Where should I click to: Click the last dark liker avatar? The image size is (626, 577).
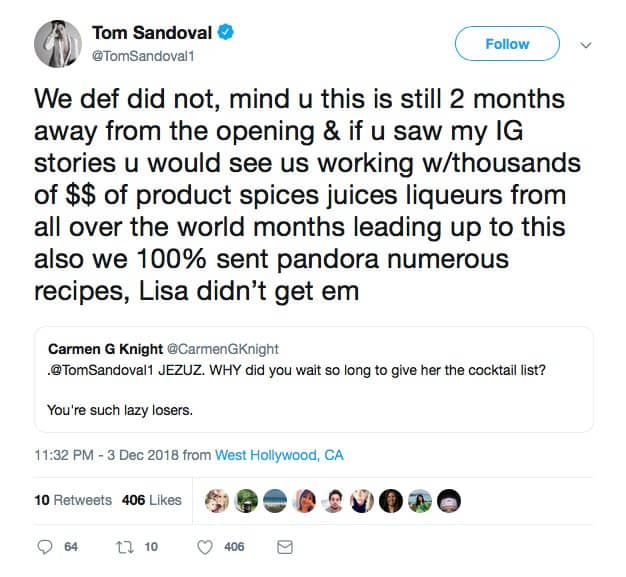coord(449,501)
